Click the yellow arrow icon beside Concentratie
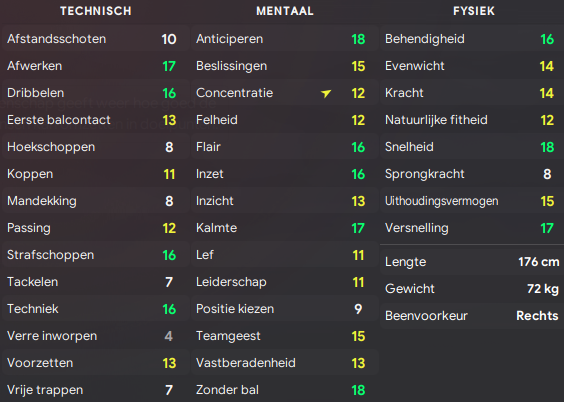This screenshot has height=402, width=564. (x=326, y=93)
